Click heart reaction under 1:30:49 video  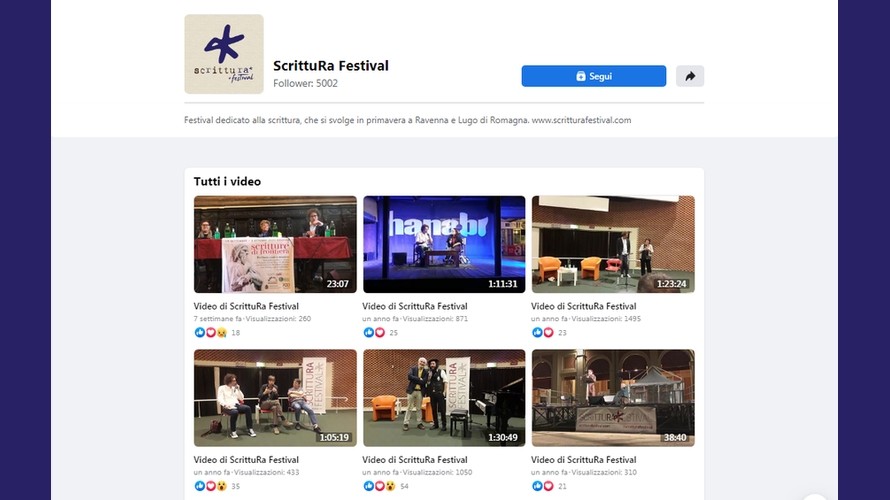pos(380,486)
